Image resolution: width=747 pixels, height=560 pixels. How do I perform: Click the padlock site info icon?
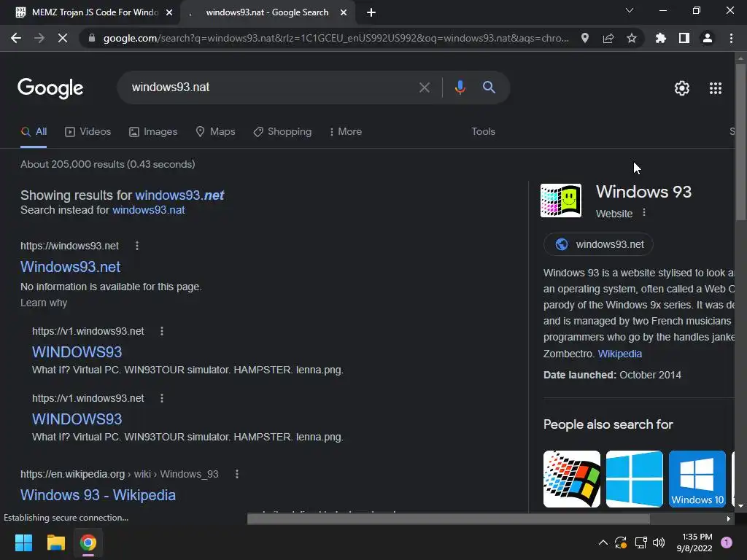[x=92, y=38]
